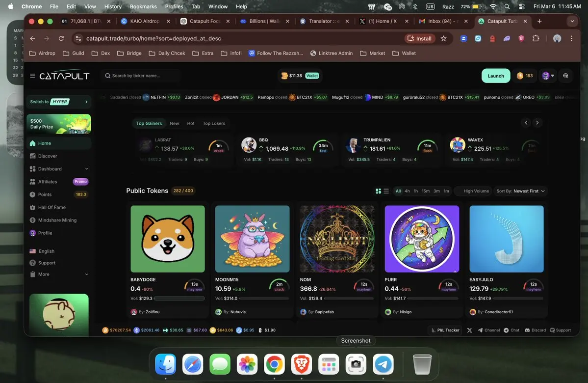
Task: Click the Catapult logo
Action: pyautogui.click(x=65, y=76)
